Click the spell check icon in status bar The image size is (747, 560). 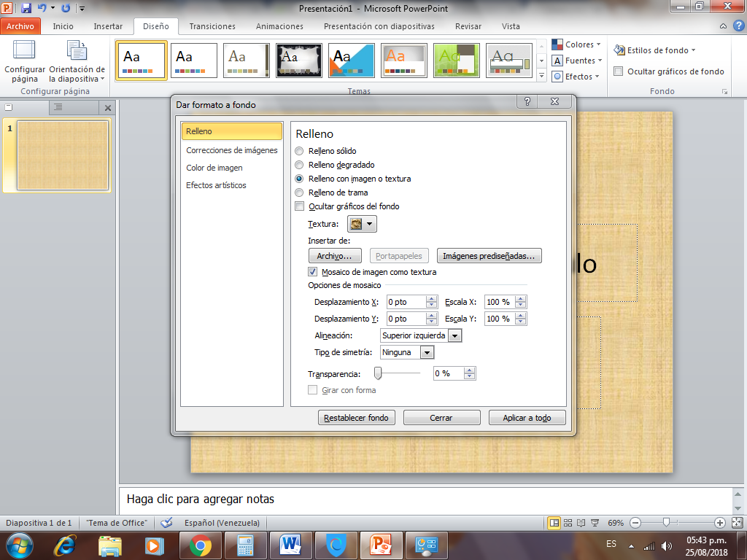tap(166, 523)
